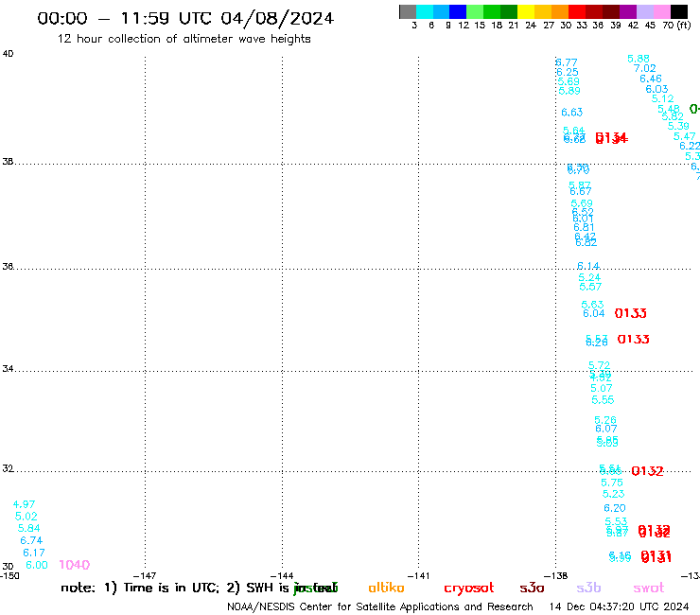
Task: Select the wave height value "5.24"
Action: click(x=589, y=278)
